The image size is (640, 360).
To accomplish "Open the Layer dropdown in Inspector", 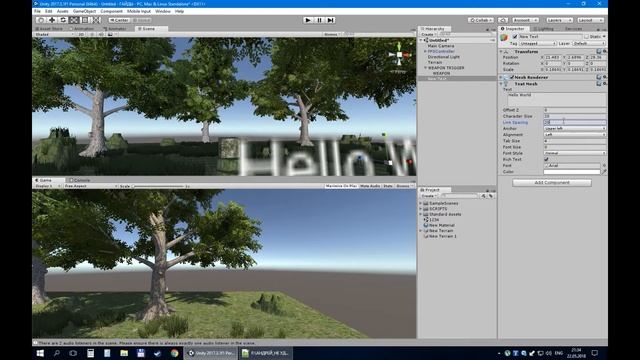I will (x=589, y=43).
